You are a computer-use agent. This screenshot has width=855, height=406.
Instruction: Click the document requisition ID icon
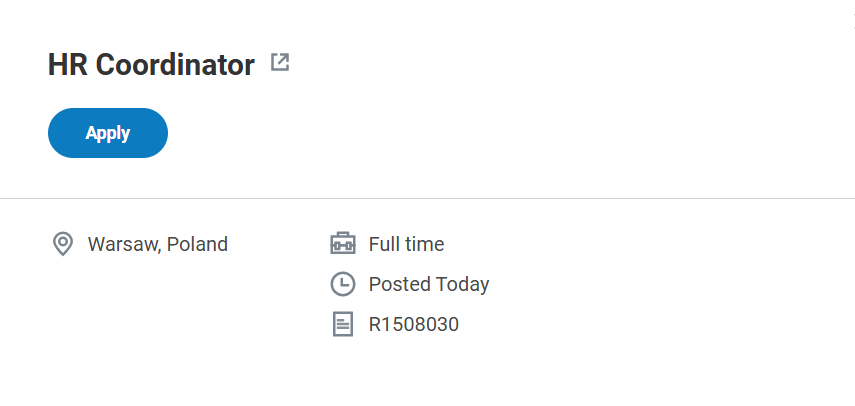point(343,324)
